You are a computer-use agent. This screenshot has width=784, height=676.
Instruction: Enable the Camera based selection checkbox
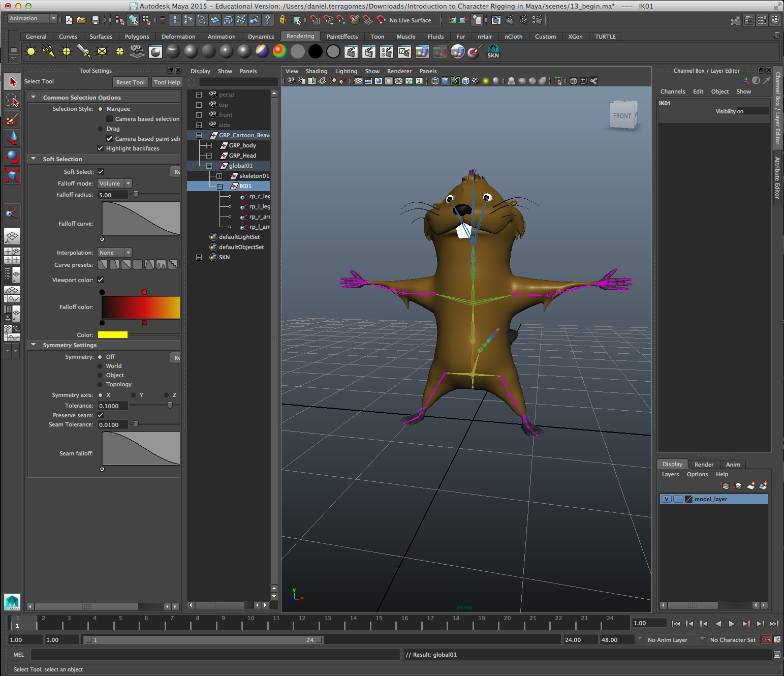click(x=109, y=118)
